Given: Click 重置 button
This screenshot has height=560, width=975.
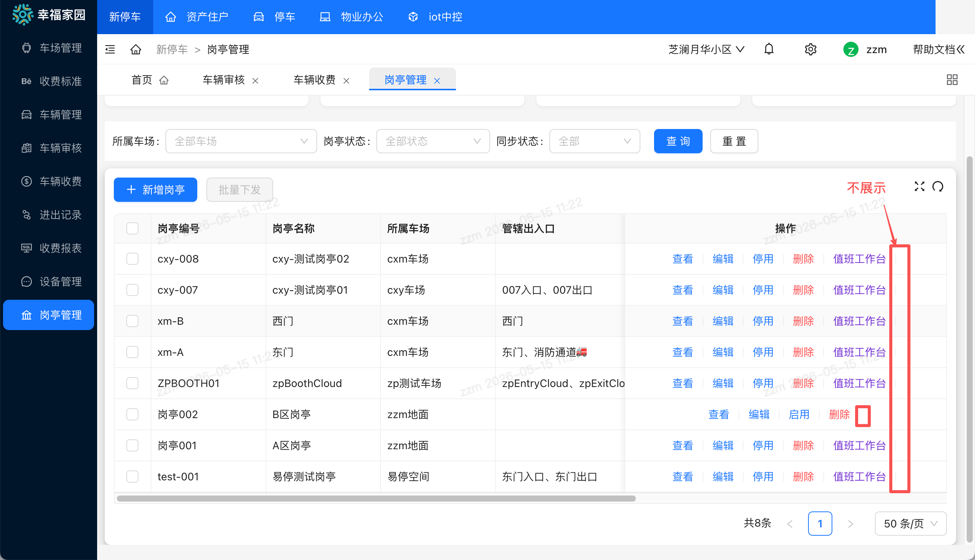Looking at the screenshot, I should pyautogui.click(x=734, y=141).
